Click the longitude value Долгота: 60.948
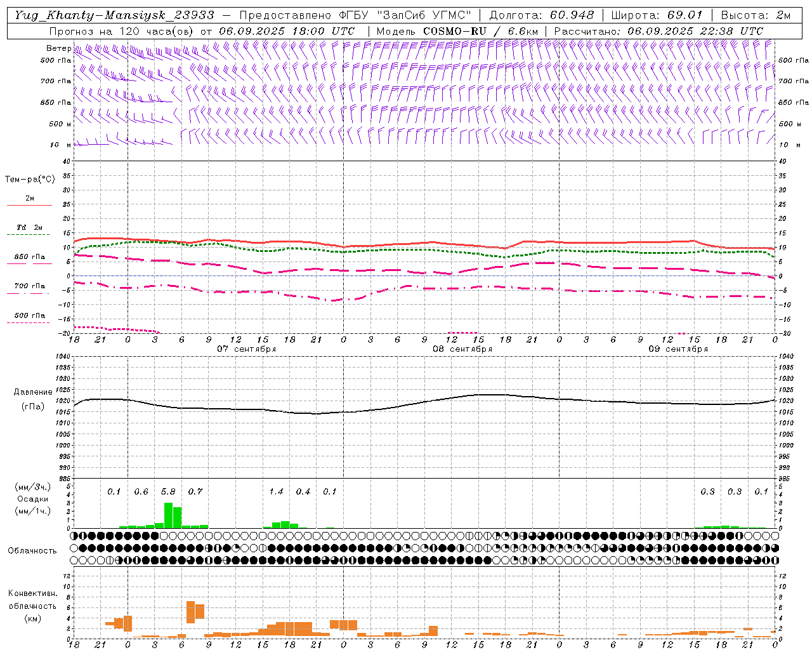 click(x=542, y=15)
